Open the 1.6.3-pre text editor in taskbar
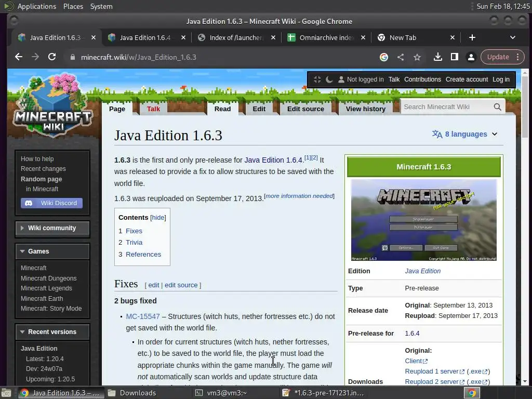532x399 pixels. (x=323, y=393)
